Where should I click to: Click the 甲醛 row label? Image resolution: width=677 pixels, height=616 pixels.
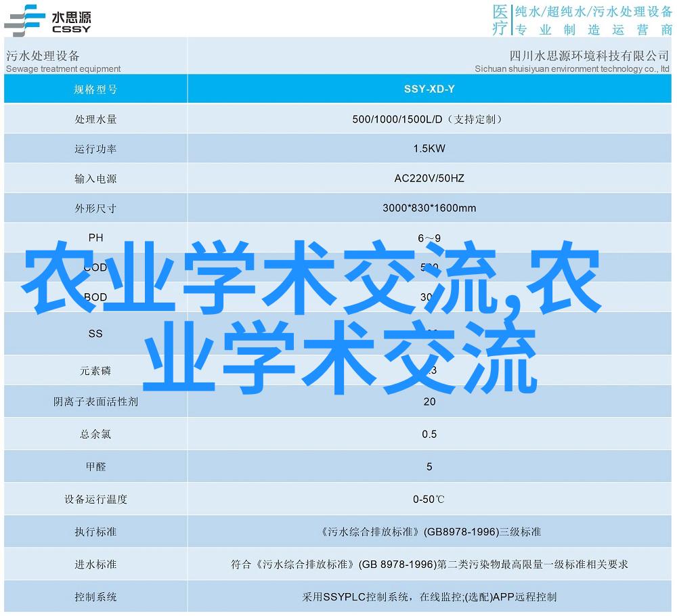(x=95, y=466)
